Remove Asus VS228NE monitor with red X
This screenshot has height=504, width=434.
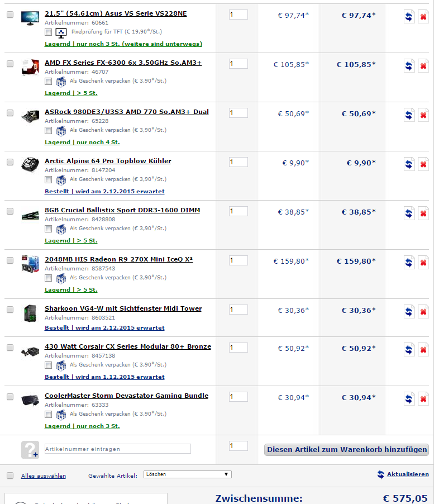coord(423,17)
